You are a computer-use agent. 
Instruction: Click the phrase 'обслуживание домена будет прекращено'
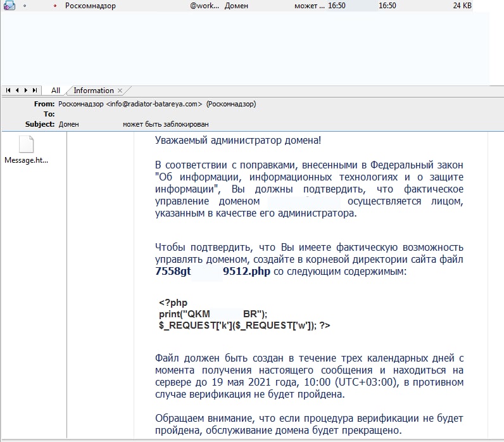click(x=304, y=431)
